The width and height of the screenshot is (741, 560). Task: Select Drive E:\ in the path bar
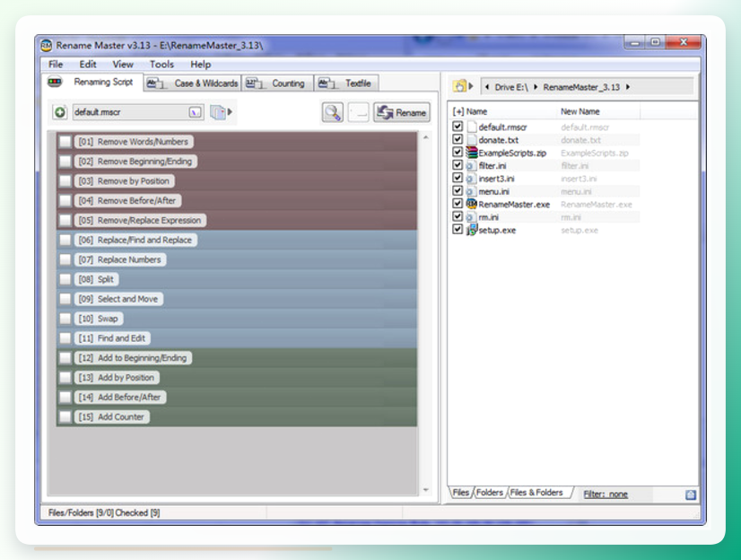pyautogui.click(x=510, y=87)
